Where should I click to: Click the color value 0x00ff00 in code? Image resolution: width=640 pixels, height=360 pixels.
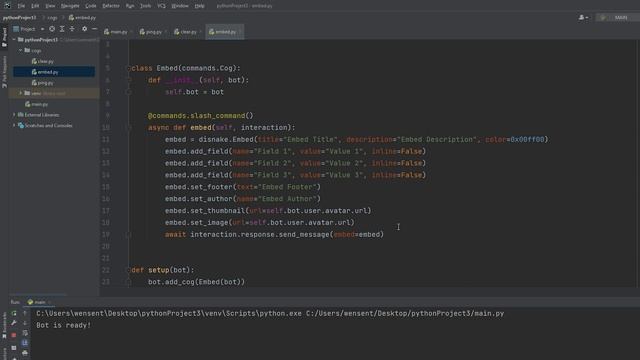point(527,140)
